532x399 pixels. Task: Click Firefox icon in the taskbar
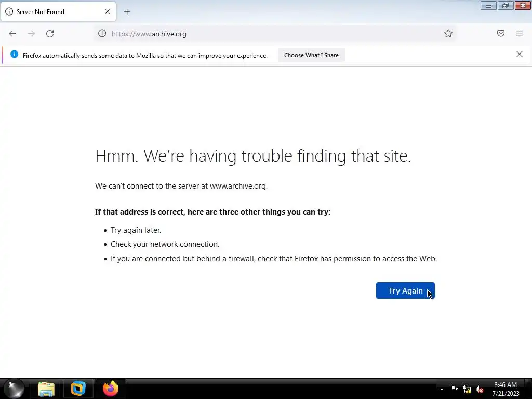(x=111, y=389)
